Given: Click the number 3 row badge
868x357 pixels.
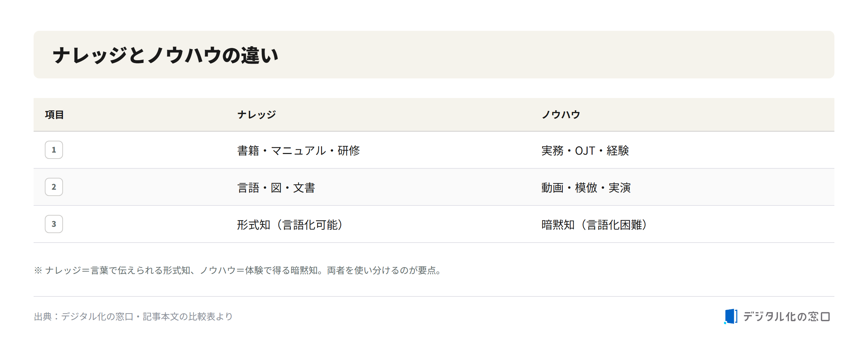Looking at the screenshot, I should click(54, 224).
